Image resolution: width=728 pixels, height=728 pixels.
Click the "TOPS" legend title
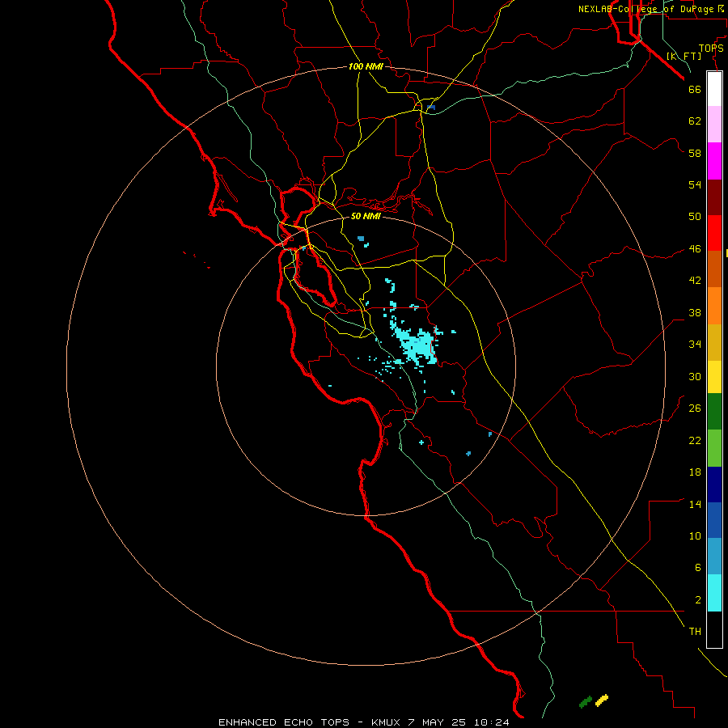[x=711, y=49]
